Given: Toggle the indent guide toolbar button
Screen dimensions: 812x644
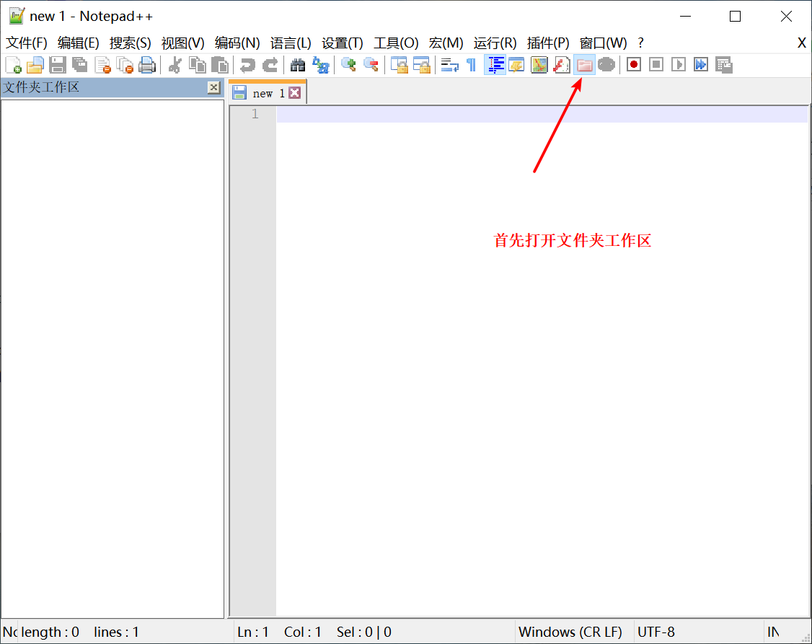Looking at the screenshot, I should [x=495, y=65].
